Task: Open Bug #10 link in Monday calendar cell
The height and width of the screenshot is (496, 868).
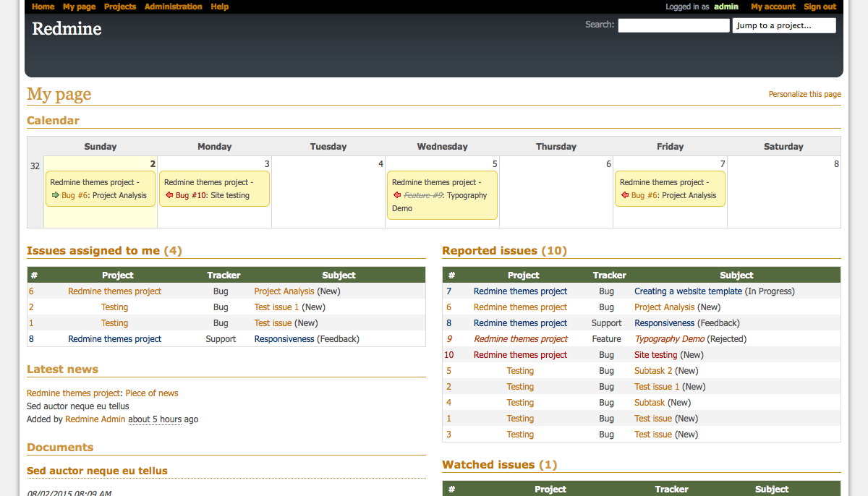Action: click(191, 195)
